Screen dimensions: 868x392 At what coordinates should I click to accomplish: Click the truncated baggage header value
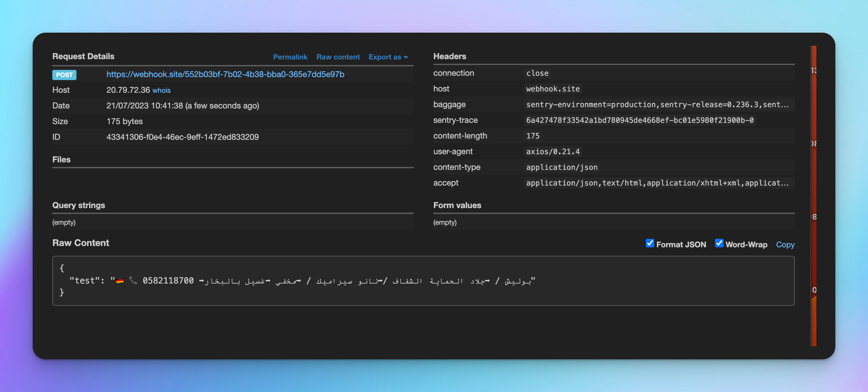click(x=657, y=105)
